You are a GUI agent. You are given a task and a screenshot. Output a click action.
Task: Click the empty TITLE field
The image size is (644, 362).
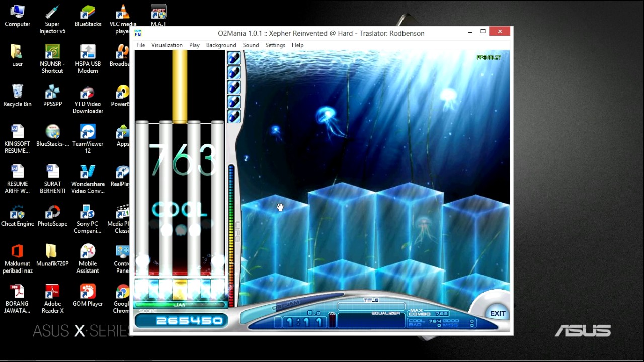(x=371, y=307)
